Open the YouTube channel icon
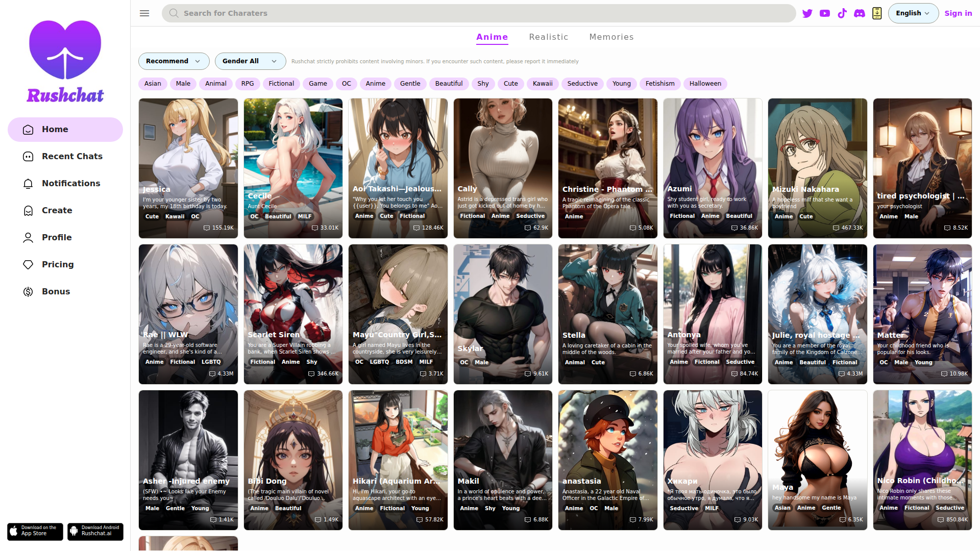980x551 pixels. [x=825, y=13]
